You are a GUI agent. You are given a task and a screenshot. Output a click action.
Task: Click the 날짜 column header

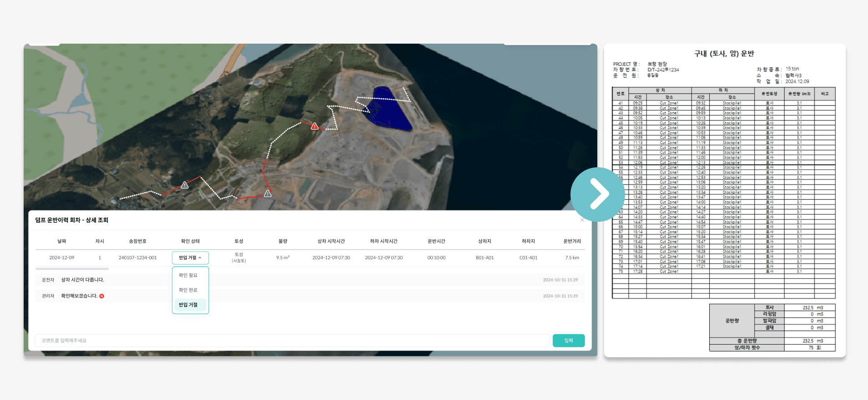click(62, 241)
